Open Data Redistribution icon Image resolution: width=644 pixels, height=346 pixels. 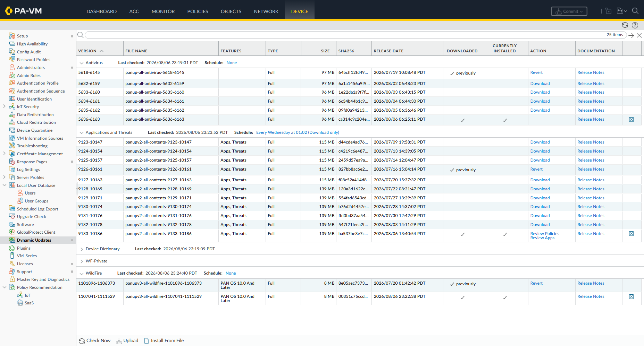(12, 115)
